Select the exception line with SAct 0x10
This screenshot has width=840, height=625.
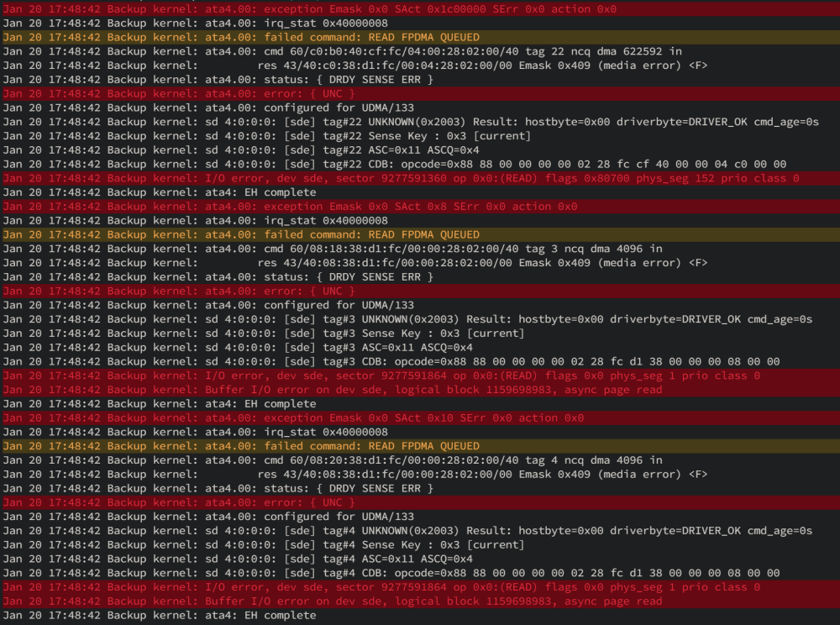(420, 418)
